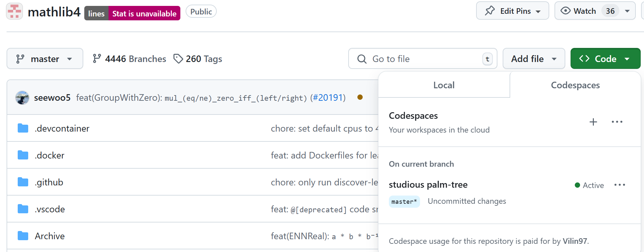Click the Watch count 36 badge
This screenshot has height=252, width=644.
[610, 11]
